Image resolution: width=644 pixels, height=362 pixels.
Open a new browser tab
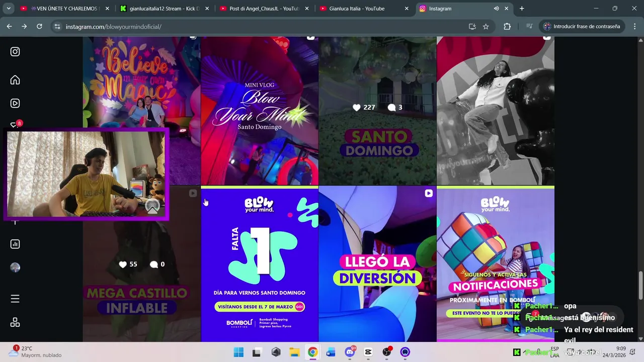click(522, 9)
